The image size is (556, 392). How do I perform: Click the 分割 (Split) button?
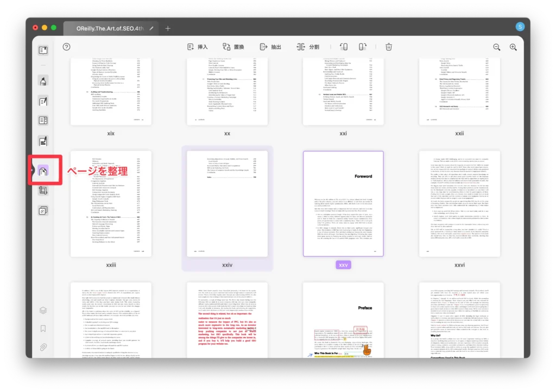click(308, 47)
